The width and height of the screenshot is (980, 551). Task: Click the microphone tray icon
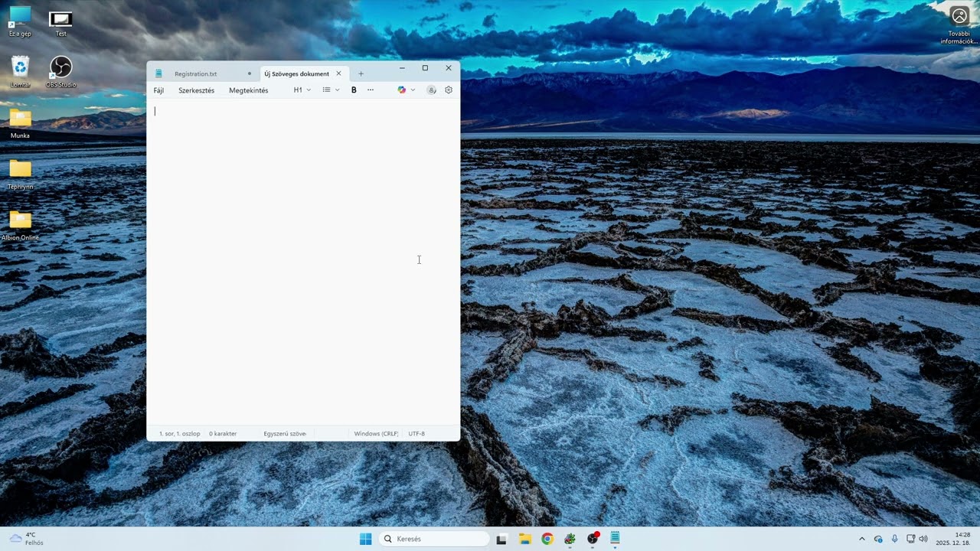tap(894, 539)
